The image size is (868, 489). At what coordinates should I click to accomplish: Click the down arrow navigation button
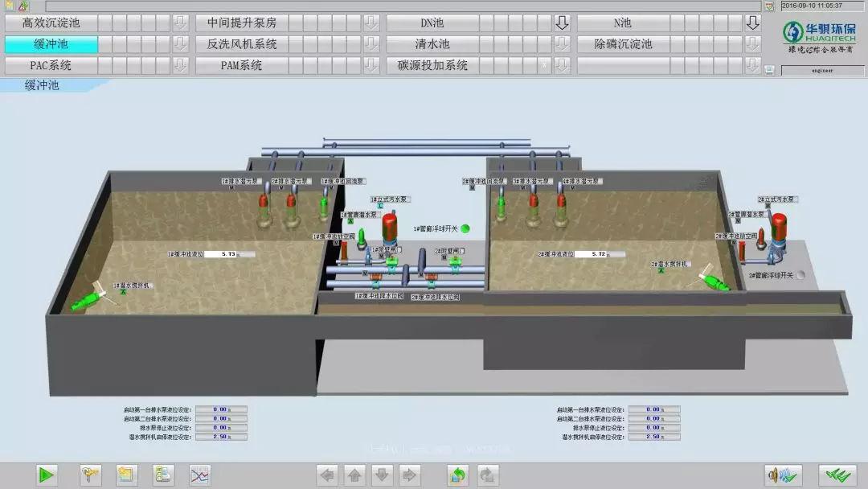tap(382, 475)
